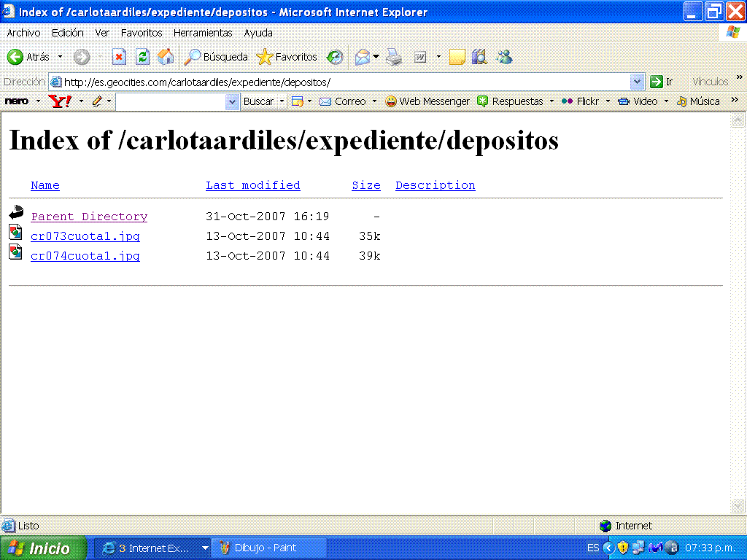The width and height of the screenshot is (747, 560).
Task: Open the Ayuda menu
Action: pos(258,33)
